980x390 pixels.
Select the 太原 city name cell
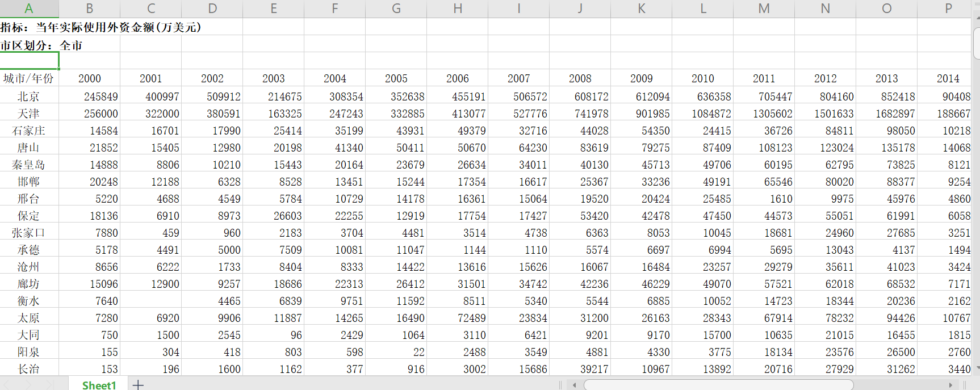pos(30,318)
